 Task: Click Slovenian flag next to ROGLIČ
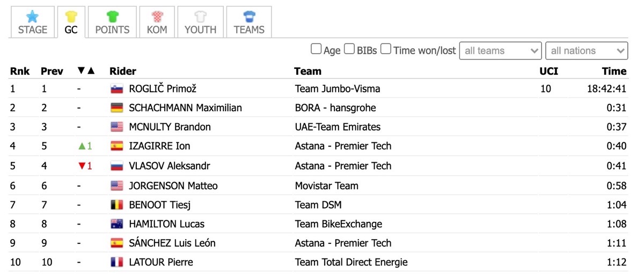click(117, 89)
